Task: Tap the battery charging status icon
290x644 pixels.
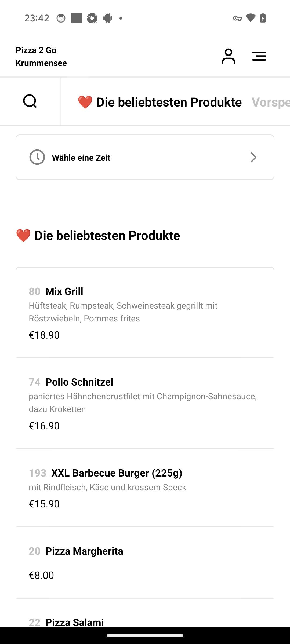Action: (263, 18)
